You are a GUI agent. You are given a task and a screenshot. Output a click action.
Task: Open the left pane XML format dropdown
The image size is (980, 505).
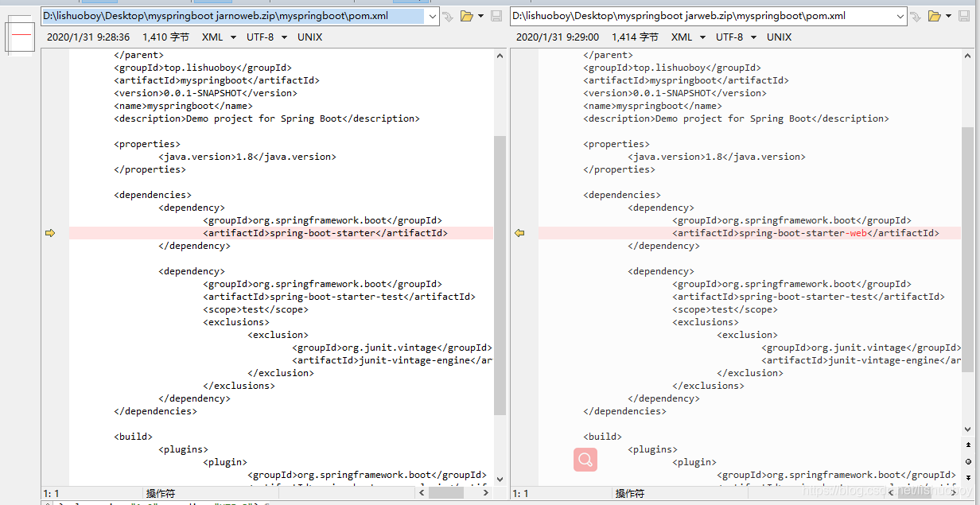[219, 37]
